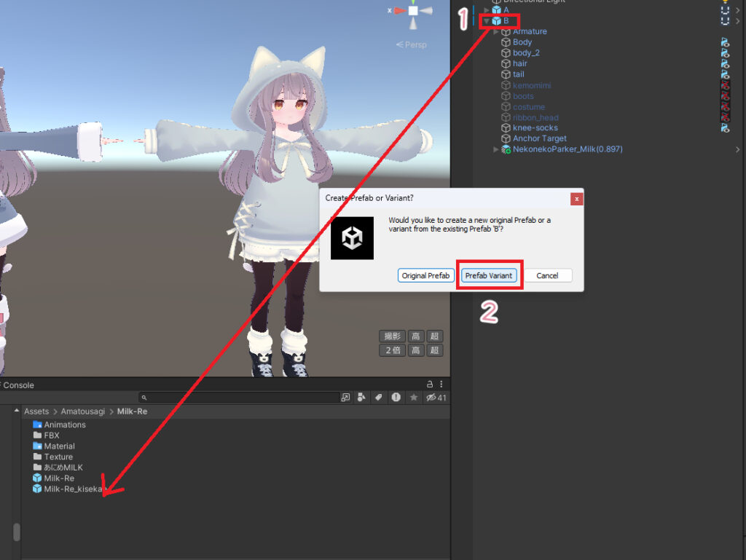Click the Project panel lock icon
The height and width of the screenshot is (560, 746).
pos(430,384)
